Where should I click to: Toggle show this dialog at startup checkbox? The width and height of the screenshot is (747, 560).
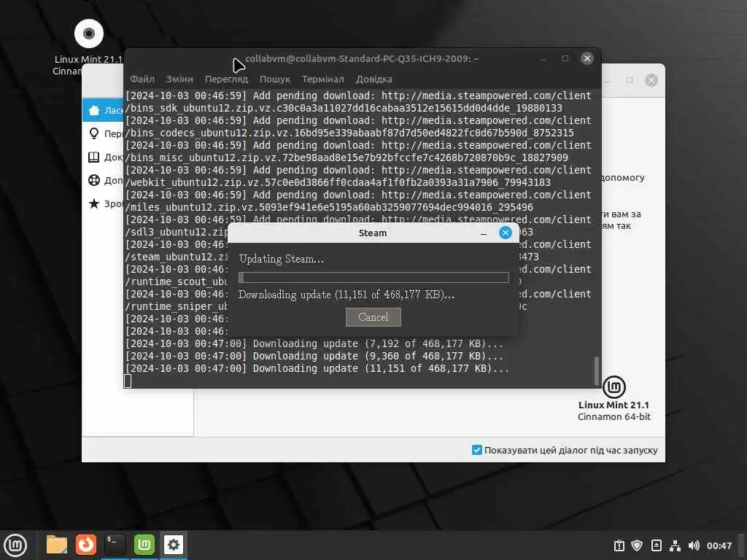477,450
